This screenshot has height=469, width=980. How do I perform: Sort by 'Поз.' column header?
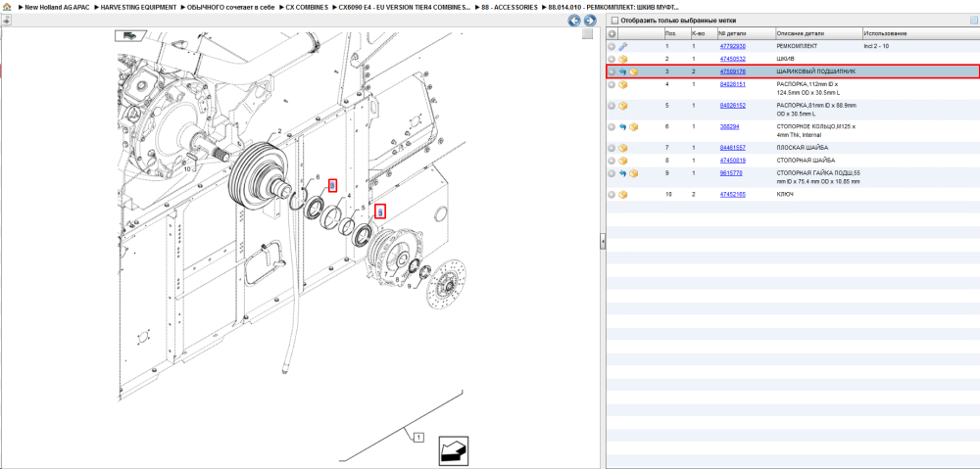(x=676, y=33)
